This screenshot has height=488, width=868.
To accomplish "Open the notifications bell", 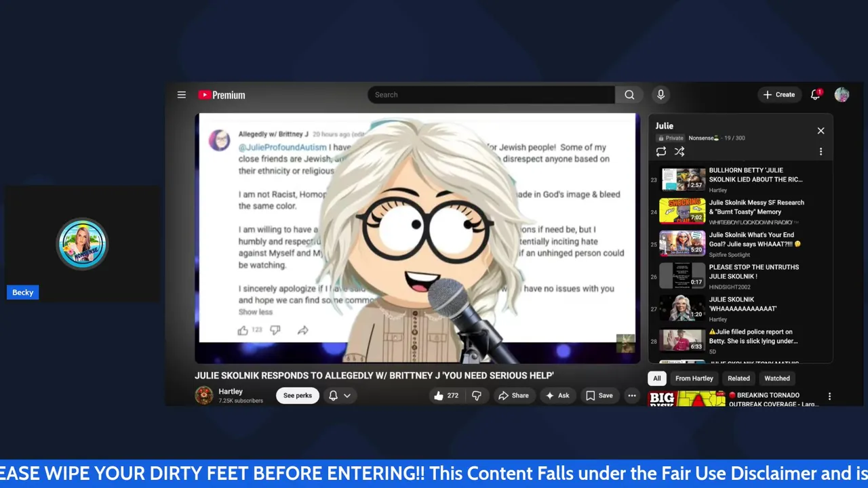I will pyautogui.click(x=816, y=95).
